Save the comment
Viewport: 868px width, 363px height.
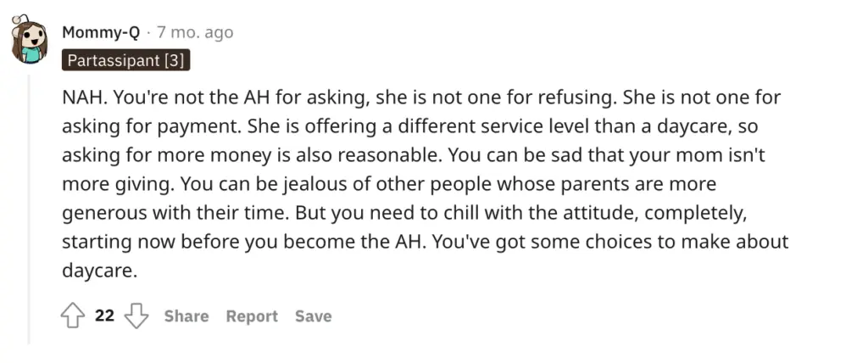pyautogui.click(x=314, y=316)
